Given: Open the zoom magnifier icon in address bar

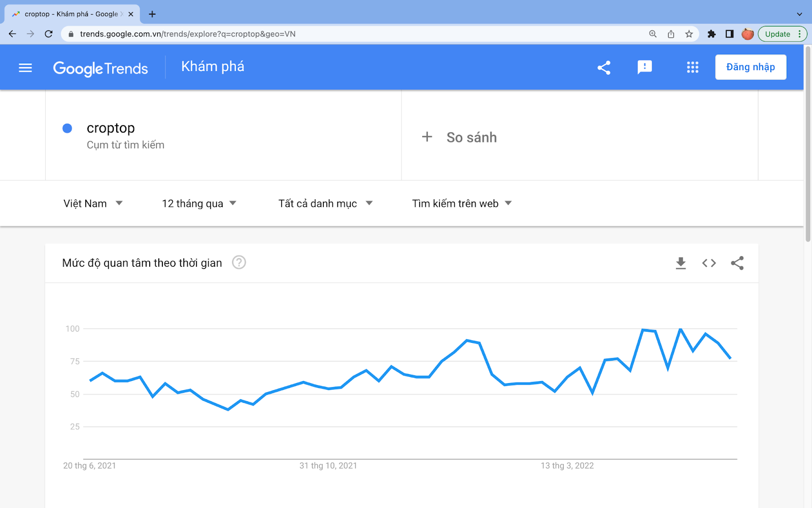Looking at the screenshot, I should [x=653, y=34].
